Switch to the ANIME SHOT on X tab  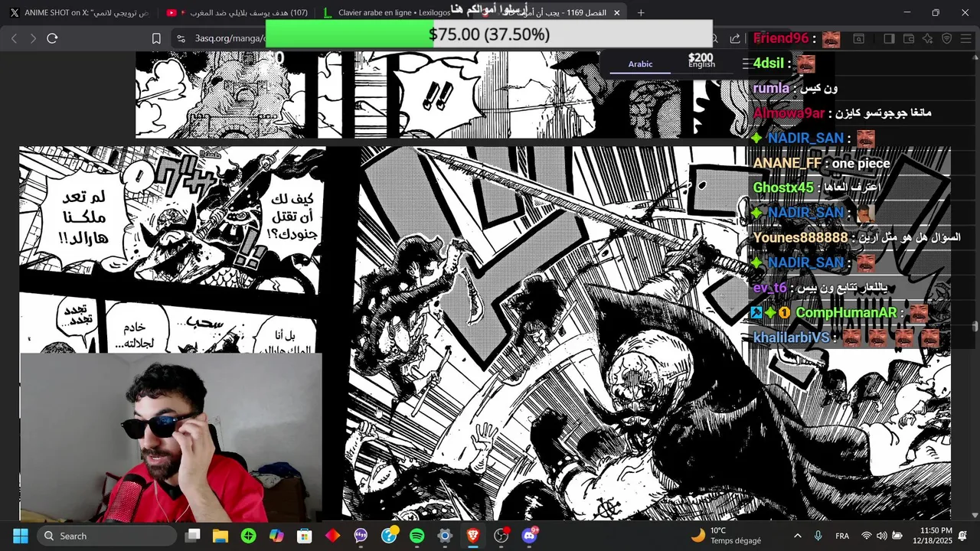point(79,12)
